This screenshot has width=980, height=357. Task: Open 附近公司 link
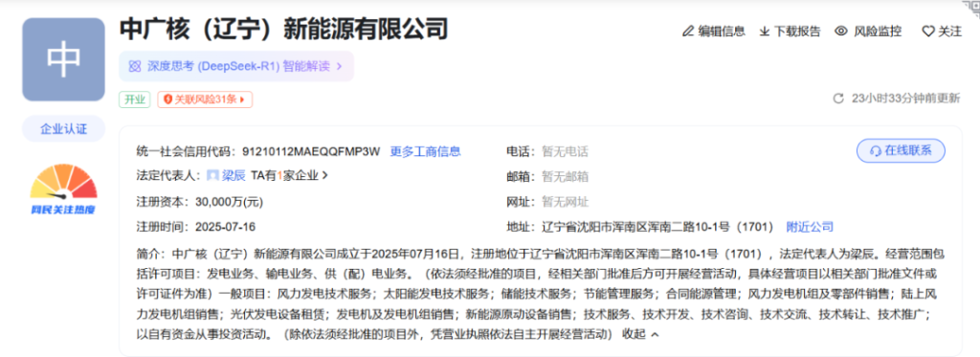810,227
